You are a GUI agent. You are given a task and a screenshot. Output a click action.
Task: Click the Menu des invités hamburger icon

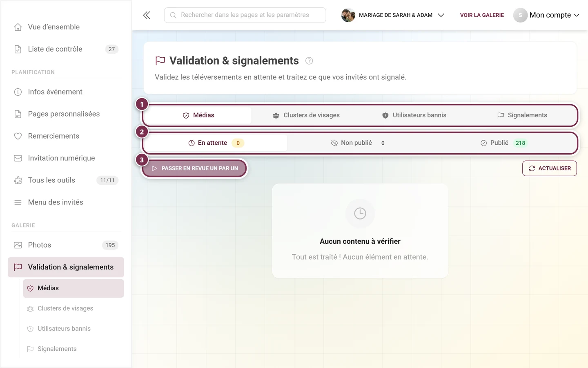click(18, 202)
